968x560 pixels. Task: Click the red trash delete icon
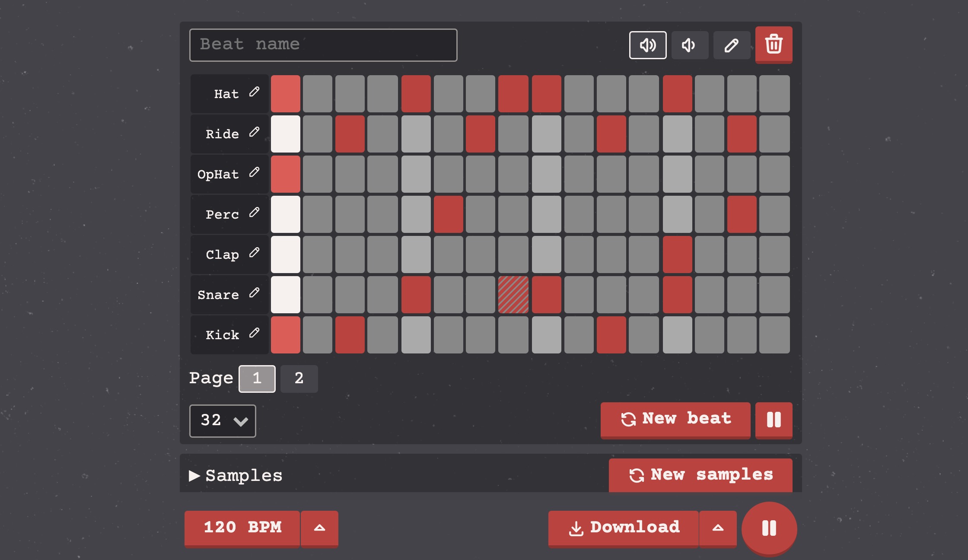774,44
